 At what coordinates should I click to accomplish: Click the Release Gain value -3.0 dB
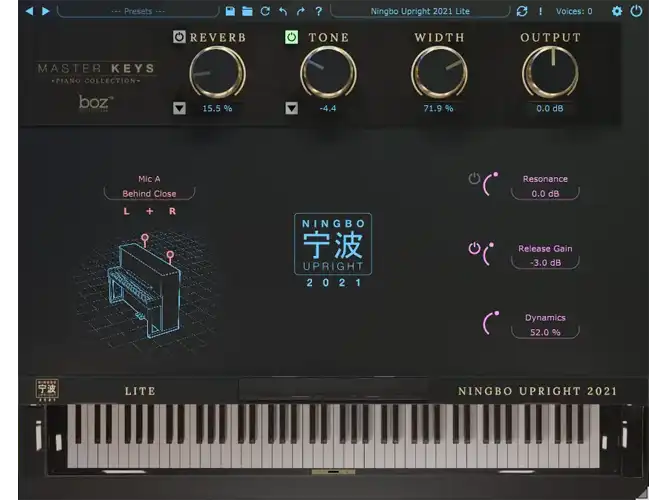pyautogui.click(x=545, y=263)
